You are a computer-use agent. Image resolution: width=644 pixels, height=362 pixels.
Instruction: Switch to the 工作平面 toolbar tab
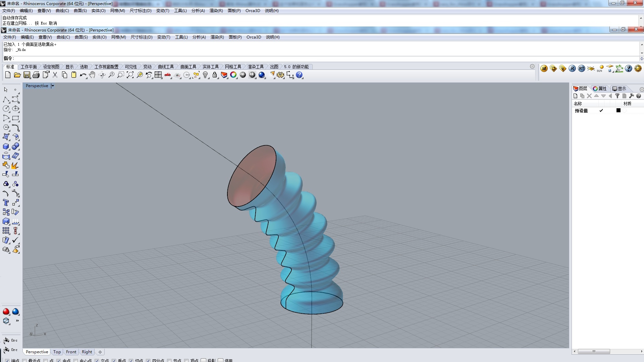[x=29, y=67]
